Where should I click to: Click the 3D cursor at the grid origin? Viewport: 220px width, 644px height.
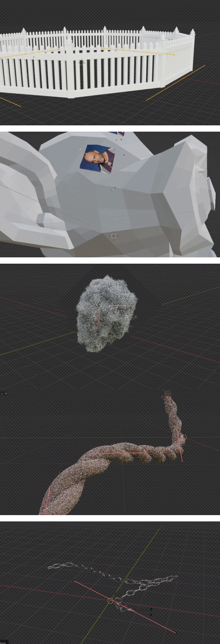110,601
